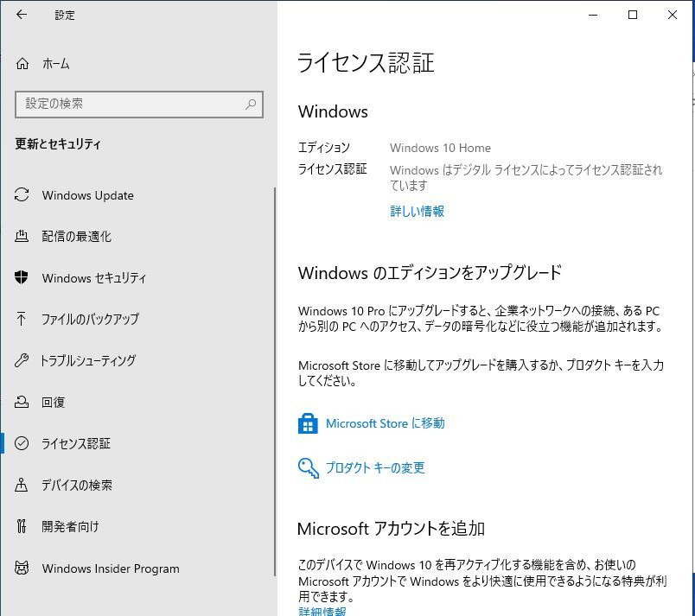Go back with the arrow icon
695x616 pixels.
[22, 15]
